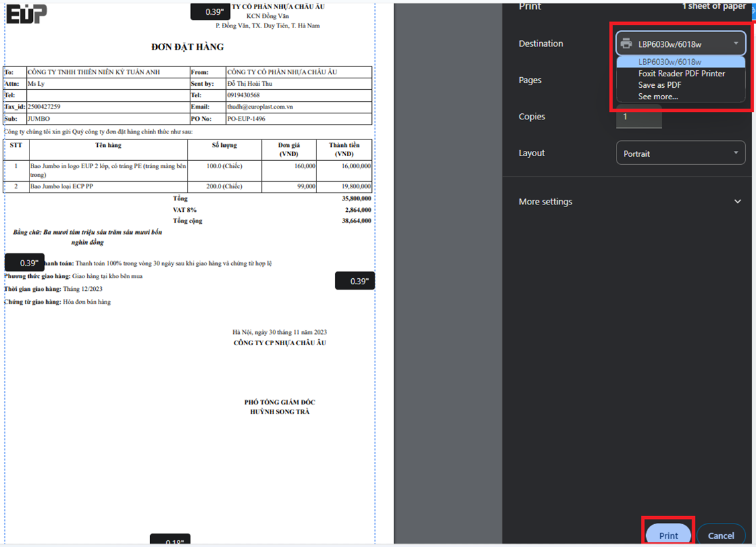The width and height of the screenshot is (756, 547).
Task: Choose Foxit Reader PDF Printer option
Action: click(x=681, y=74)
